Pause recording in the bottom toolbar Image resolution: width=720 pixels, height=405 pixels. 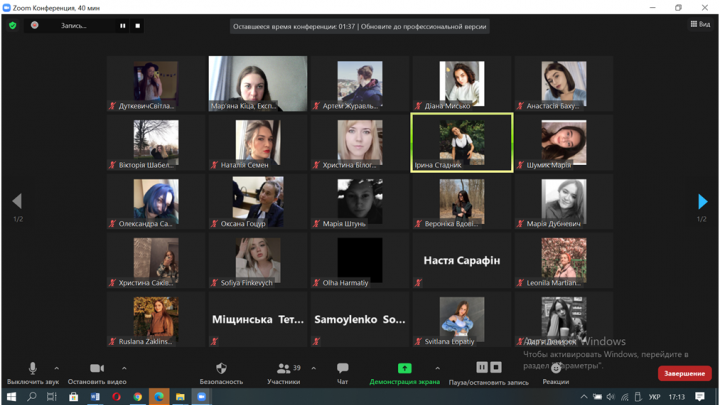(x=482, y=367)
